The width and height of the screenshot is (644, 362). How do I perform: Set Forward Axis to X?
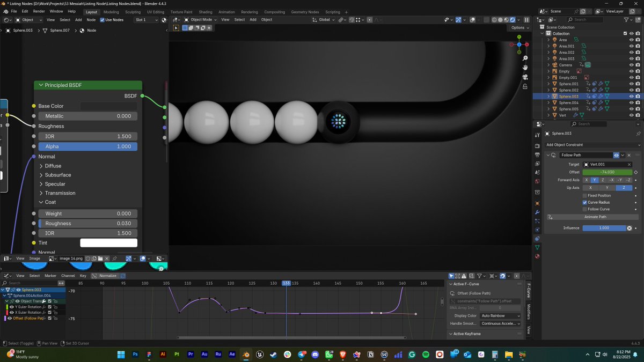(x=586, y=180)
